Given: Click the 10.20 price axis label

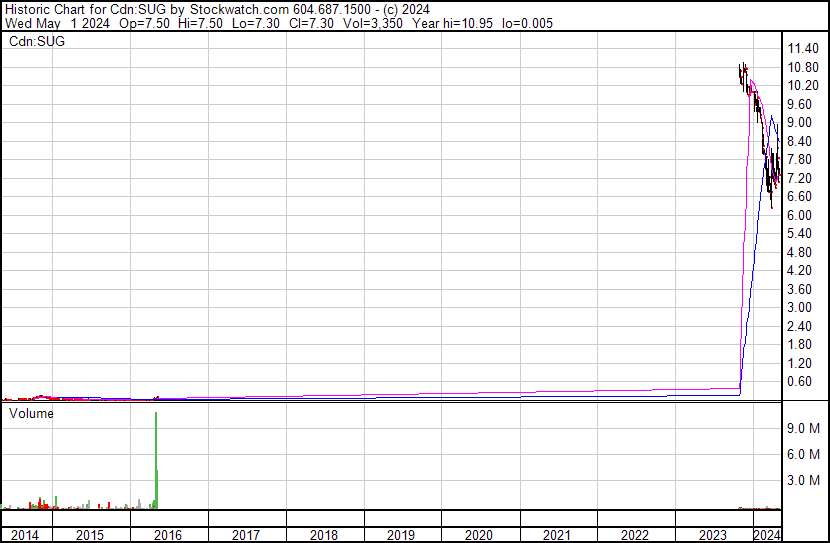Looking at the screenshot, I should pos(803,86).
